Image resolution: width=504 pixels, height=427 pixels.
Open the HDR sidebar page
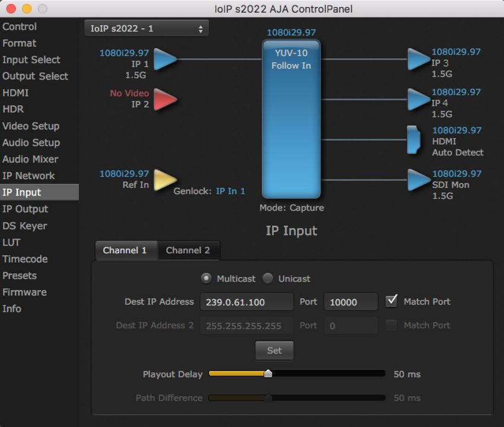click(x=39, y=109)
